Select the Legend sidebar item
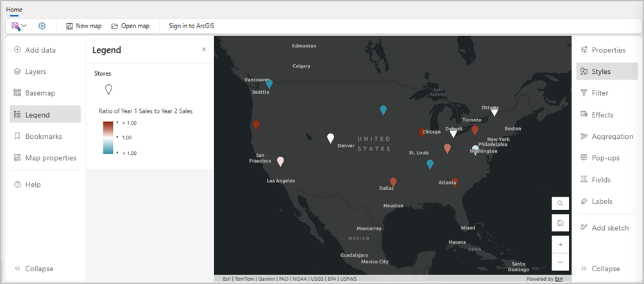Image resolution: width=644 pixels, height=284 pixels. point(45,114)
